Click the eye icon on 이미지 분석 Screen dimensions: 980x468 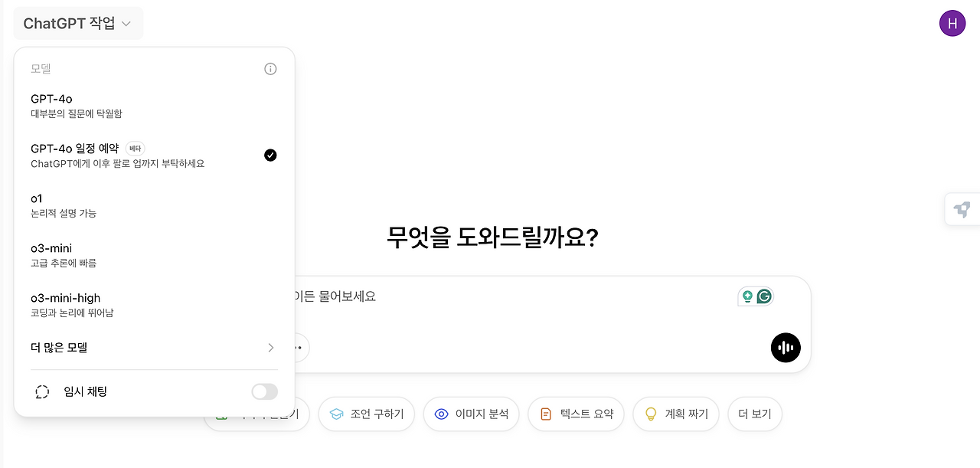(x=441, y=414)
